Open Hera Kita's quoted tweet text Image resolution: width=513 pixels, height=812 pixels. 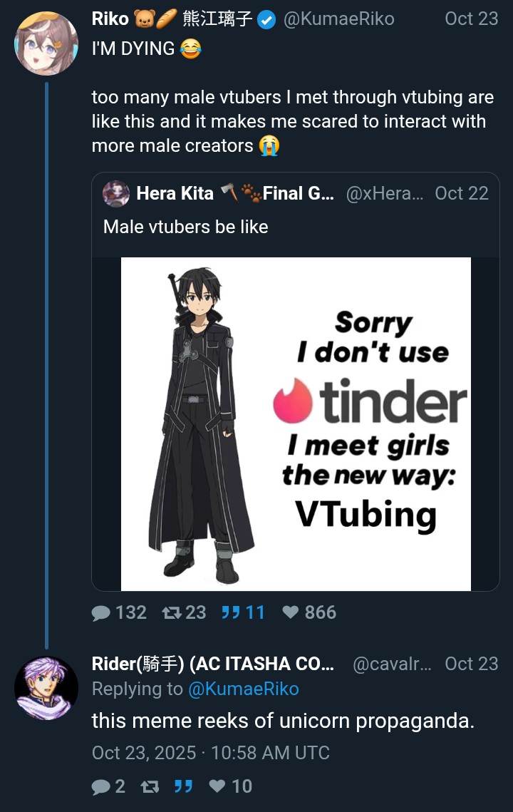tap(185, 227)
